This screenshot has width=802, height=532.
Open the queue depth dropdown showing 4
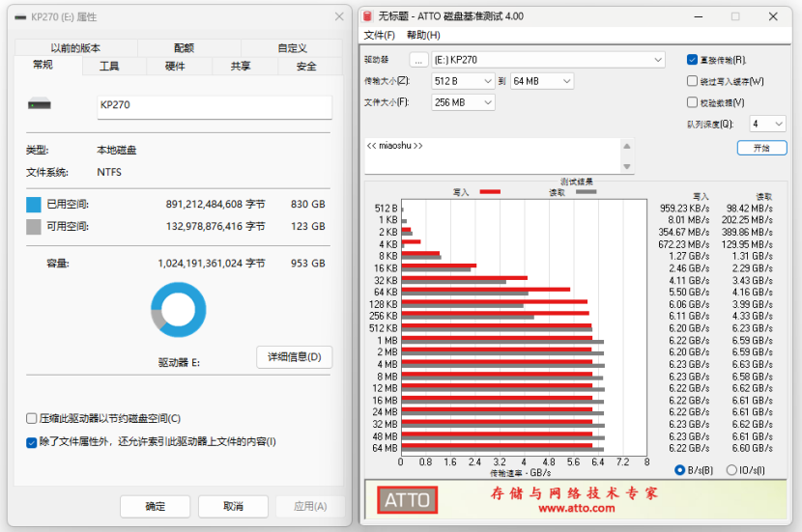click(768, 124)
